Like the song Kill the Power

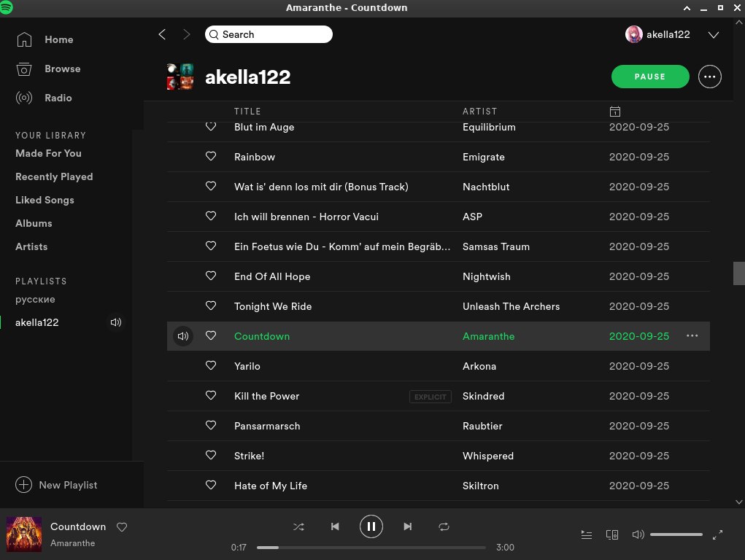[x=211, y=396]
